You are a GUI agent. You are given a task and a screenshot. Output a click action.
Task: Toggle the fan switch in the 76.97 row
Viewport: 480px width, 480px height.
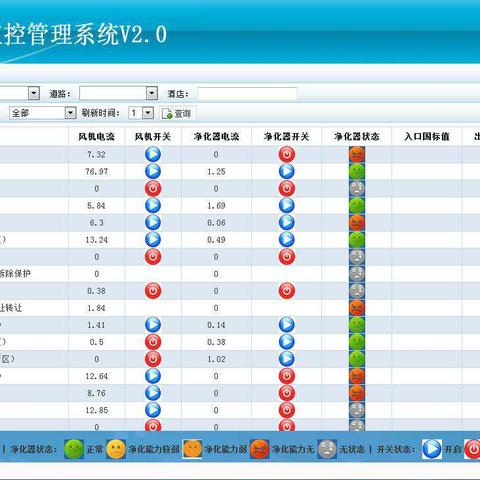153,171
